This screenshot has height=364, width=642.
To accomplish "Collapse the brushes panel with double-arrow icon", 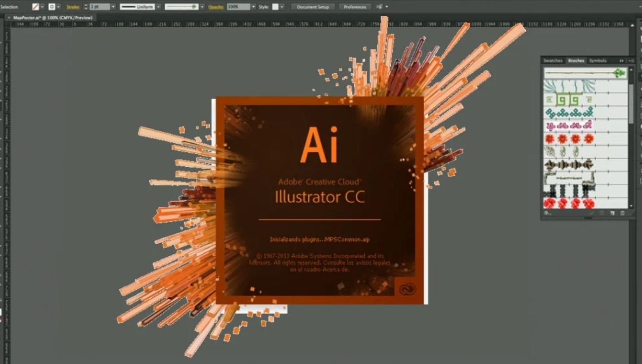I will [621, 61].
